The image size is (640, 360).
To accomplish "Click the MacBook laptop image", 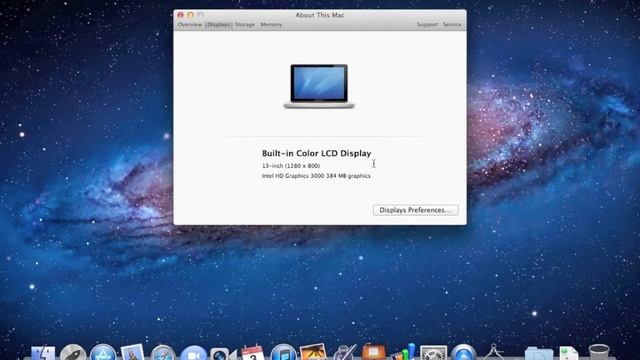I will point(319,86).
